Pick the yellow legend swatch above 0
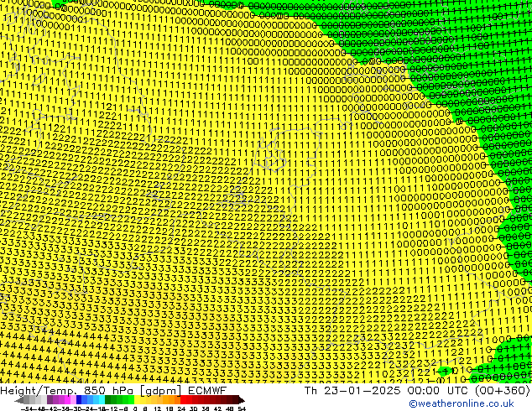The width and height of the screenshot is (532, 411). click(x=137, y=400)
